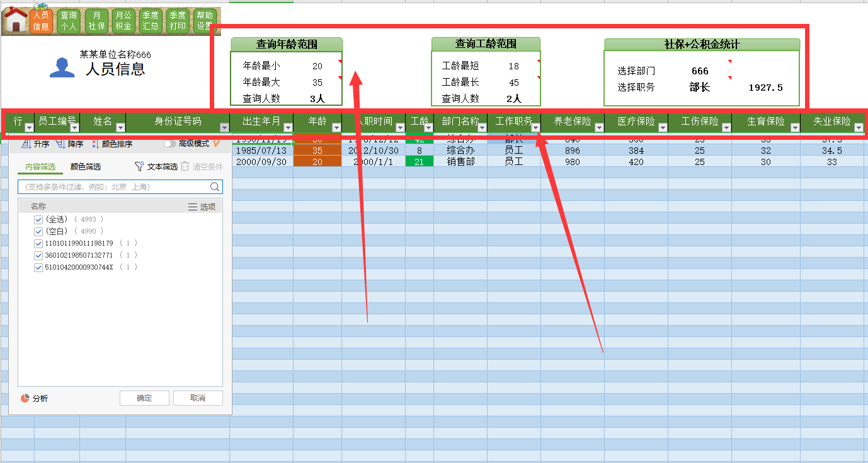Switch to the 颜色筛选 tab
This screenshot has height=463, width=868.
(86, 167)
